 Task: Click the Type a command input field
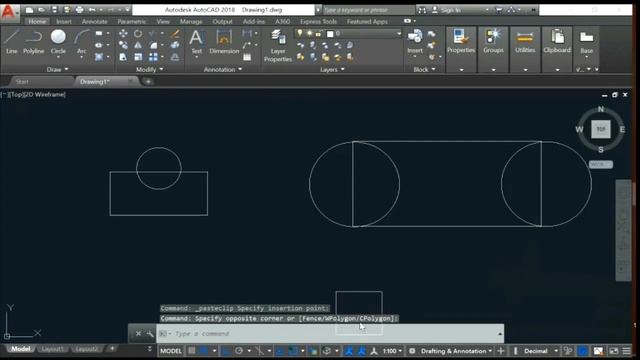click(331, 333)
